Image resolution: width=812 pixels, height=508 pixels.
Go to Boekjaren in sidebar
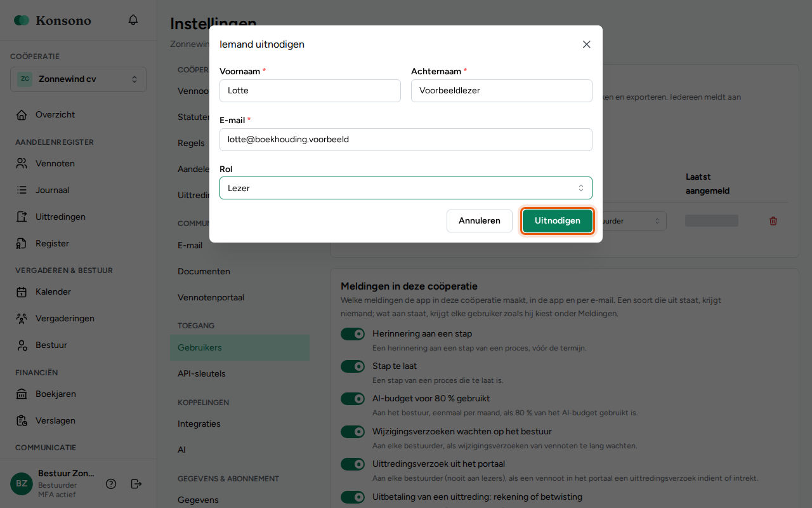(78, 394)
